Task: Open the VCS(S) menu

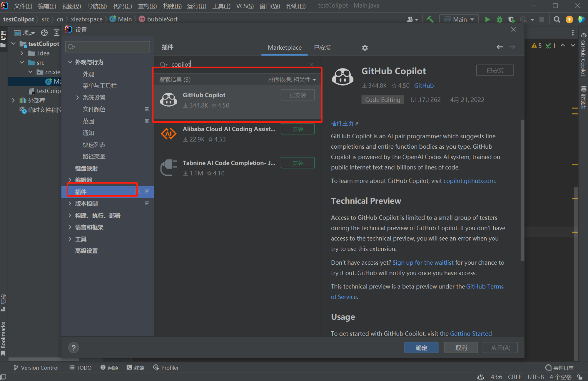Action: click(245, 6)
